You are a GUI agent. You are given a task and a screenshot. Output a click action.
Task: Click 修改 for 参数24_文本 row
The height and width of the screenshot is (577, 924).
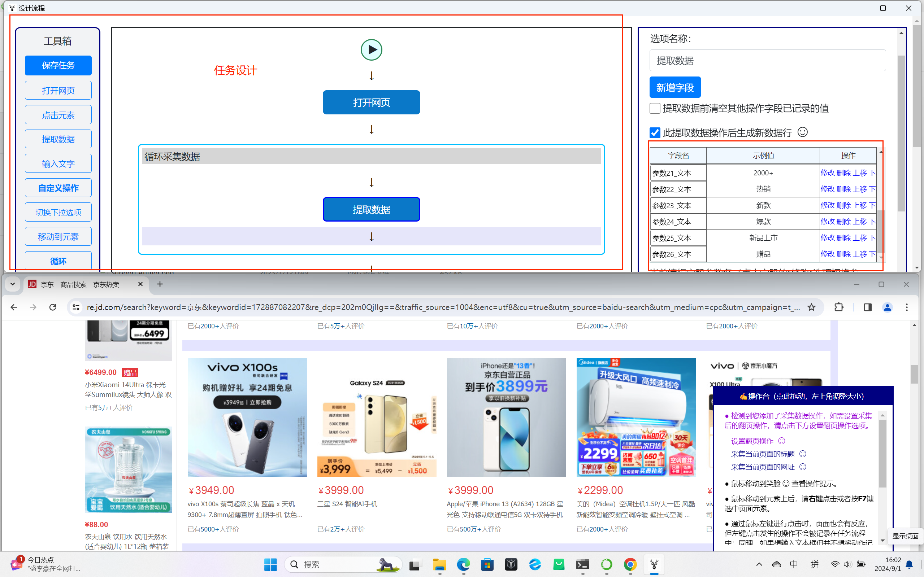[827, 222]
